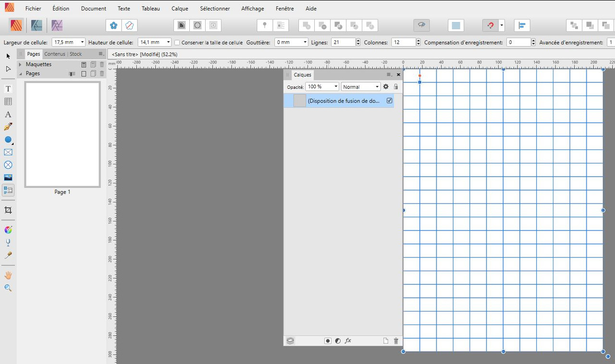Viewport: 615px width, 364px height.
Task: Select the Color Picker tool
Action: [8, 255]
